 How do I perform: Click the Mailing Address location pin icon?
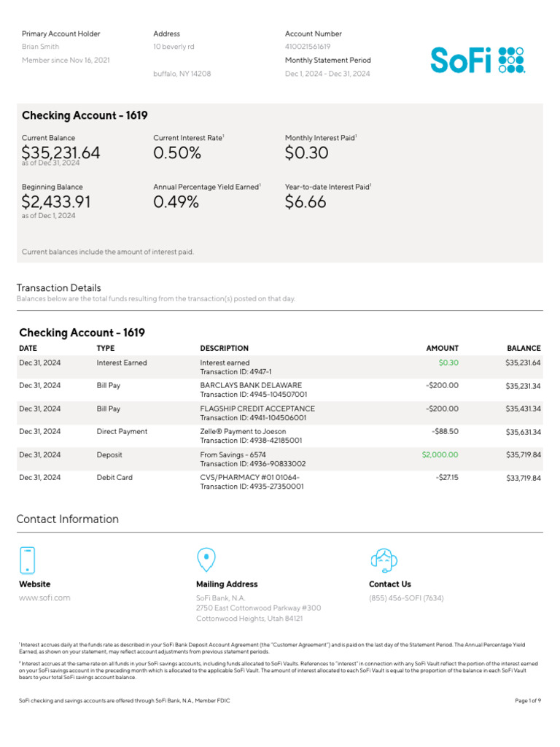[x=206, y=560]
